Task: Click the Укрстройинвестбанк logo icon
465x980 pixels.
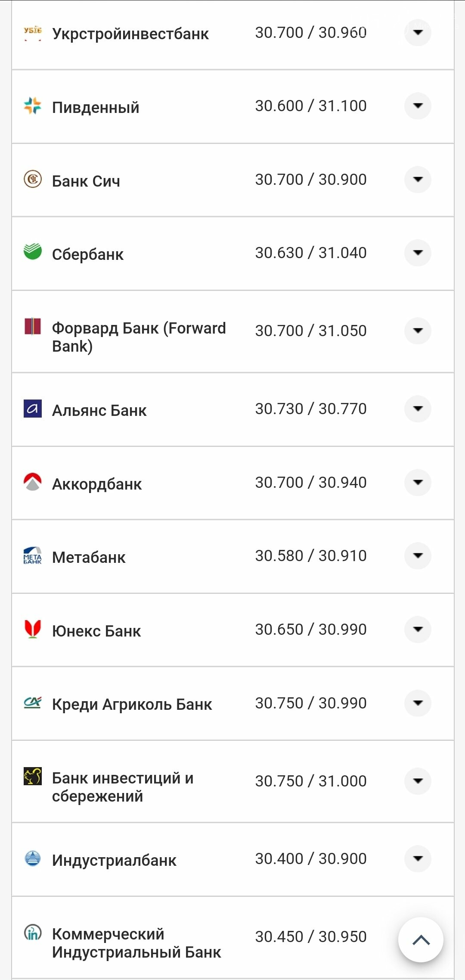Action: 33,33
